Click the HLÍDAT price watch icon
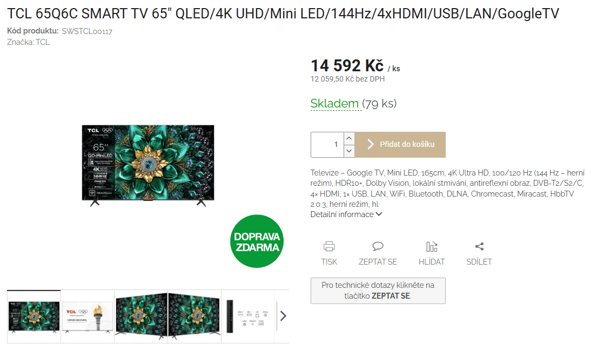 click(431, 246)
